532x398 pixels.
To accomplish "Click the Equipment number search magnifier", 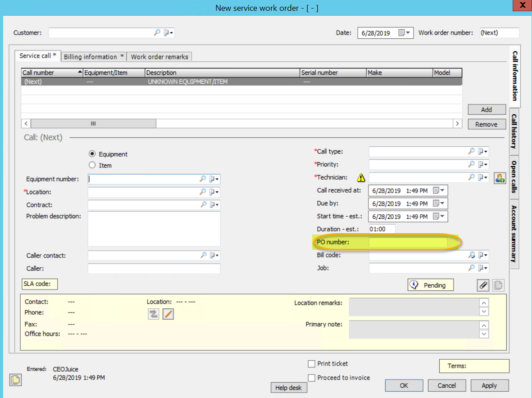I will click(x=203, y=179).
